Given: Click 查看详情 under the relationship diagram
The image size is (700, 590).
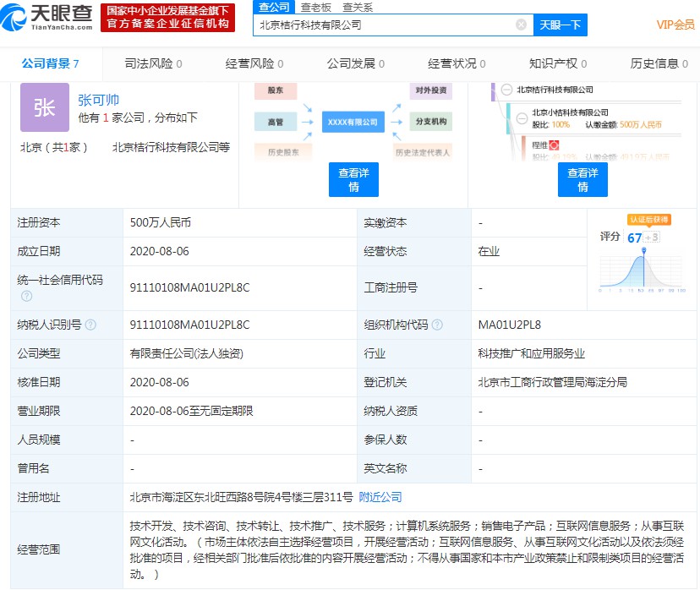Looking at the screenshot, I should (353, 179).
